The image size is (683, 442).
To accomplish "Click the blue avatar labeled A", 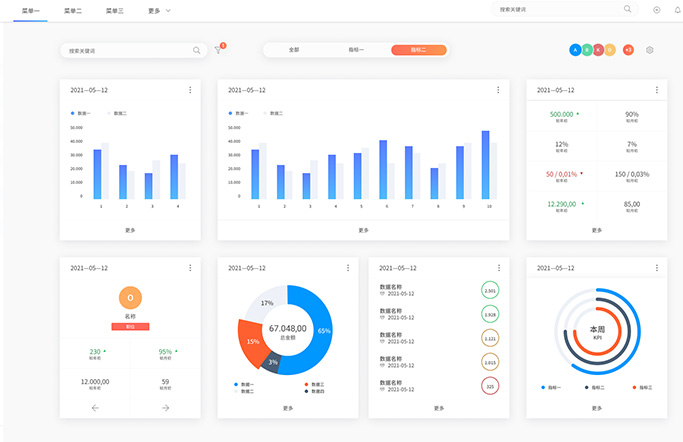I will (x=575, y=49).
